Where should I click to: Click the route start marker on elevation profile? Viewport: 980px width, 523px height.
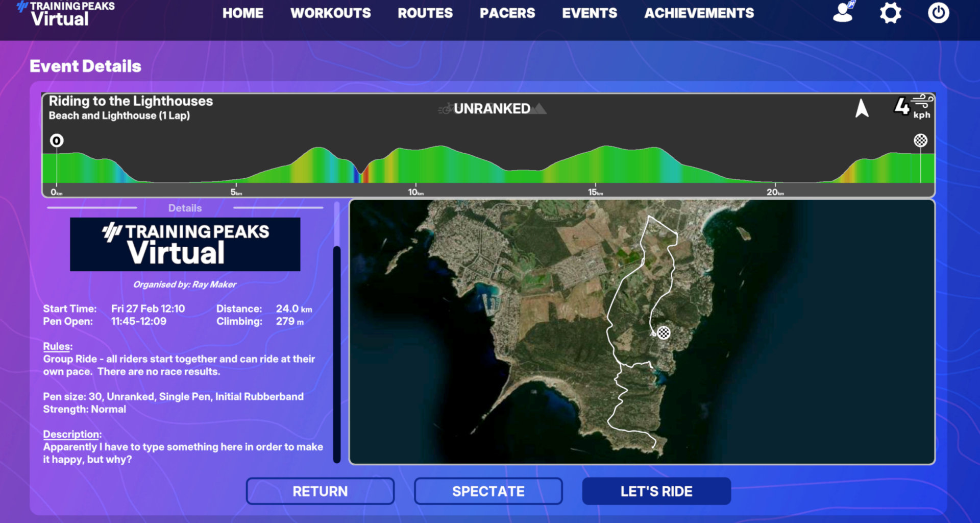click(x=57, y=140)
